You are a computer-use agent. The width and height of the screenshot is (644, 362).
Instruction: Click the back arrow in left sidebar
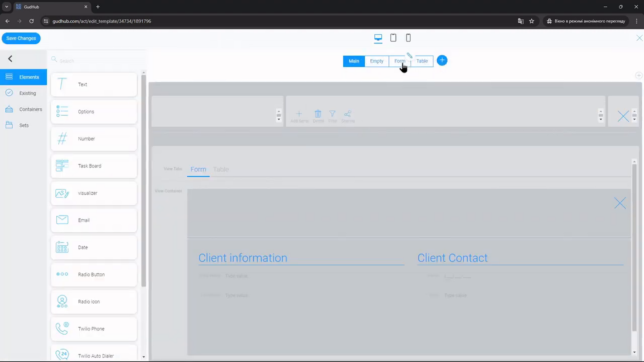(10, 59)
